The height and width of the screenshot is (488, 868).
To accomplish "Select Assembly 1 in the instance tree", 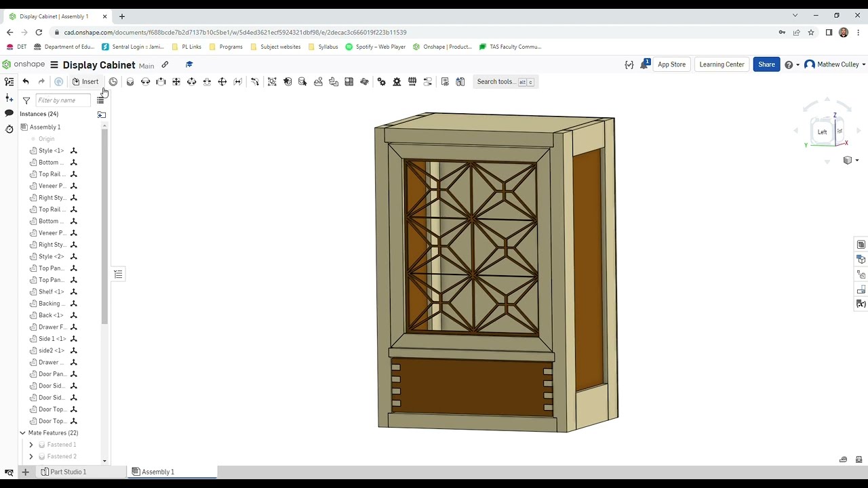I will tap(45, 127).
